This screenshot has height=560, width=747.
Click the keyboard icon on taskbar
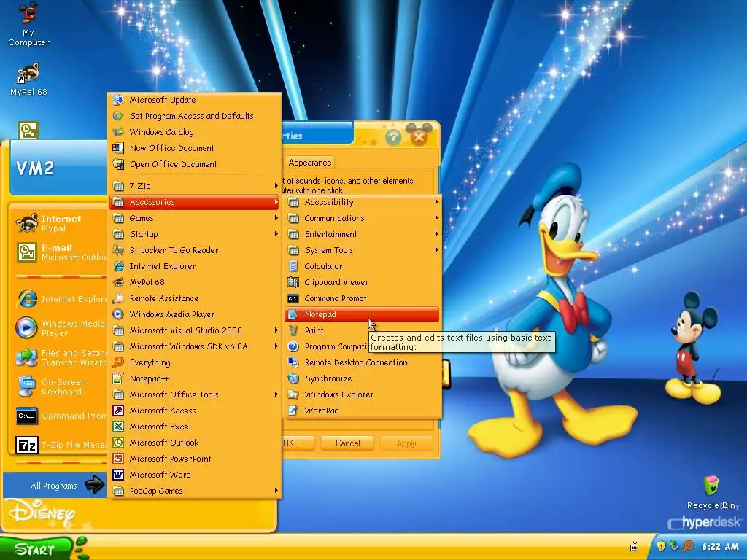coord(634,547)
